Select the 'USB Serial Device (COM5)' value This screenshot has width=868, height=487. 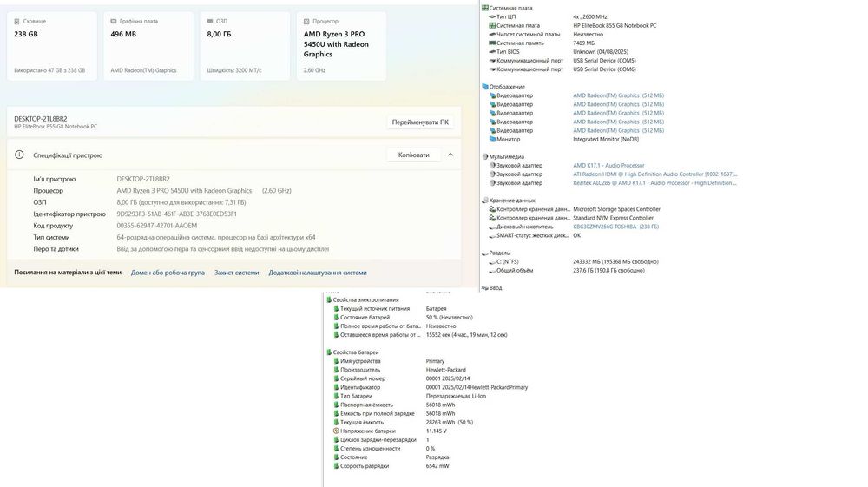point(604,61)
